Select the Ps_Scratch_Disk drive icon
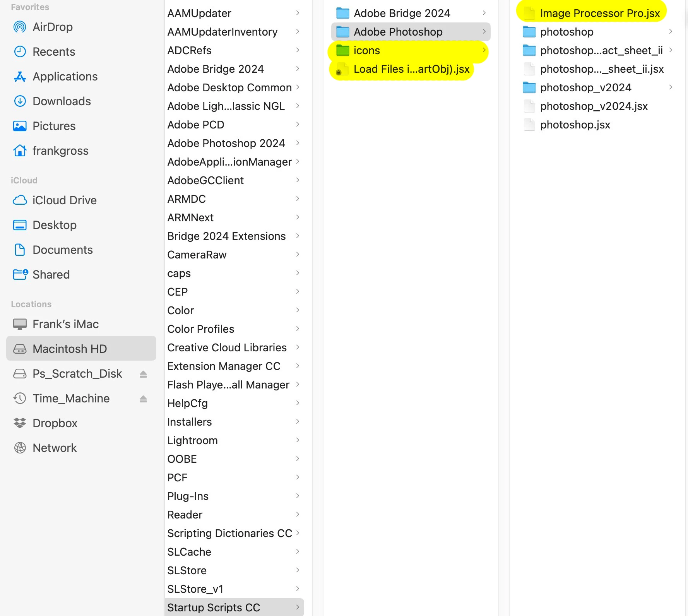The image size is (688, 616). pos(20,374)
